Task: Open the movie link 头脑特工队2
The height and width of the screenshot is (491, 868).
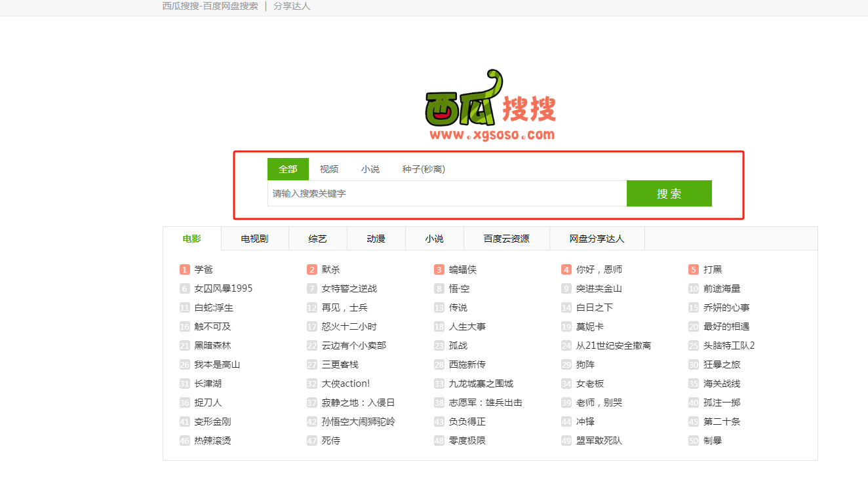Action: [729, 345]
